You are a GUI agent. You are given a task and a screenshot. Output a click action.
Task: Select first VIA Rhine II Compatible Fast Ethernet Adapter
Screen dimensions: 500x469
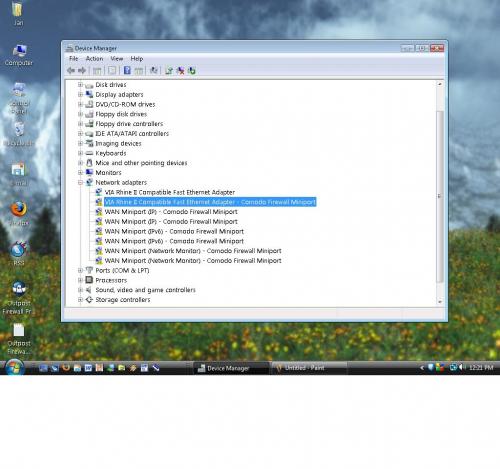pyautogui.click(x=170, y=192)
